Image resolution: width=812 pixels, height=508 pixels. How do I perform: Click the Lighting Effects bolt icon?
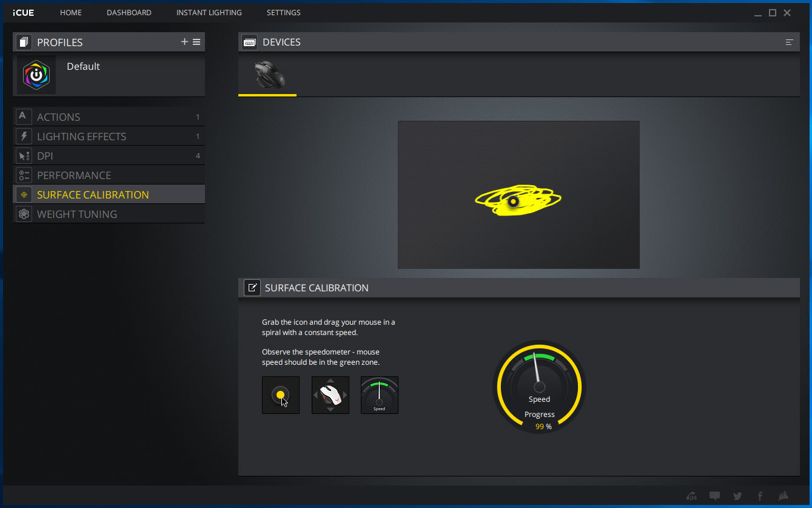click(x=23, y=136)
